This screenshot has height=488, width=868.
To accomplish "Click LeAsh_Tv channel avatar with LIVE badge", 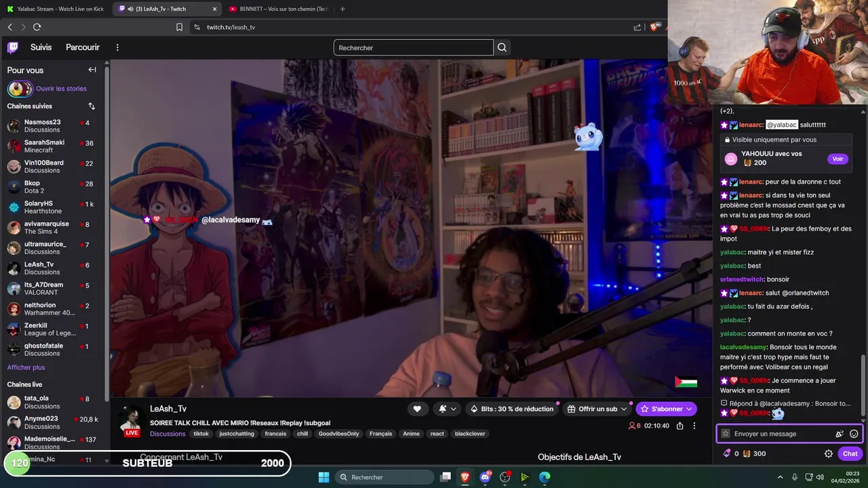I will pos(132,420).
